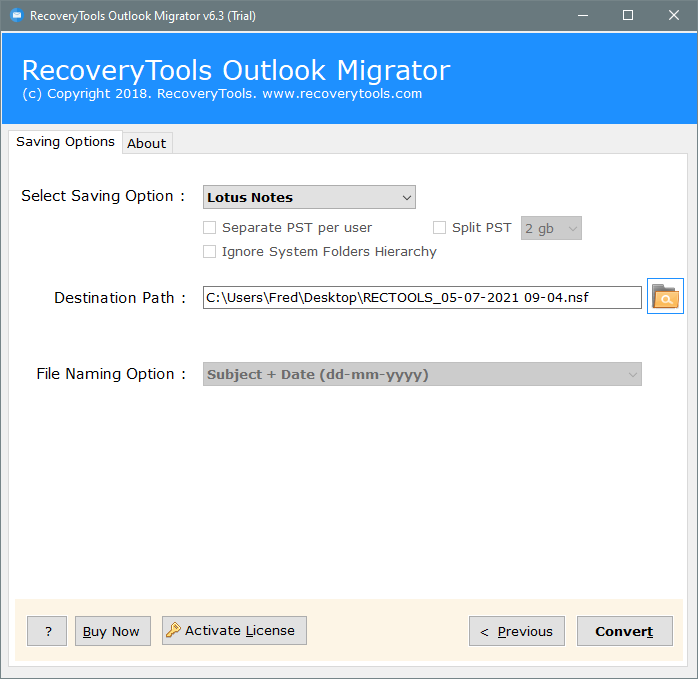Click inside the Destination Path field
Image resolution: width=698 pixels, height=679 pixels.
click(x=422, y=297)
